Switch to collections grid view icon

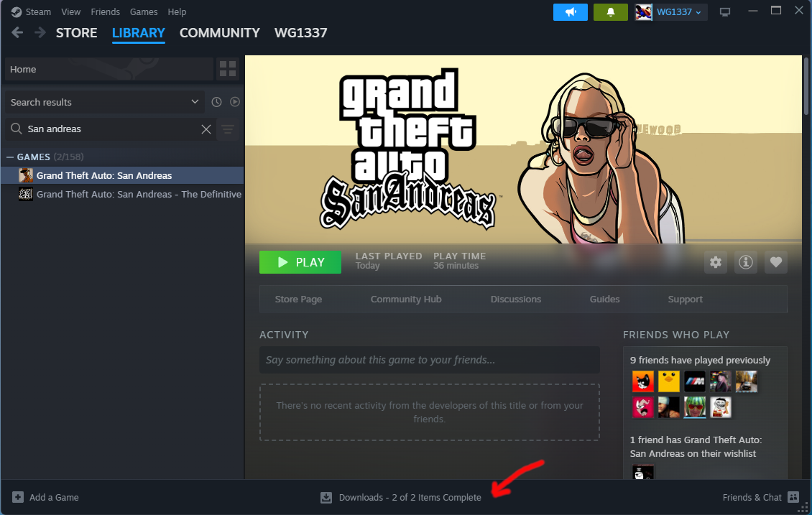tap(228, 69)
